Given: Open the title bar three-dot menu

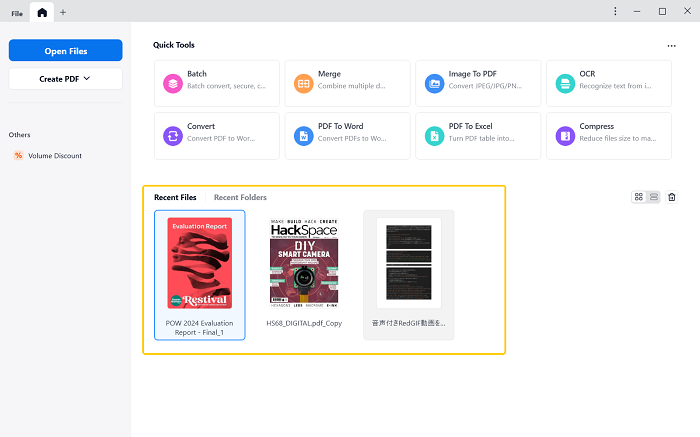Looking at the screenshot, I should 614,11.
